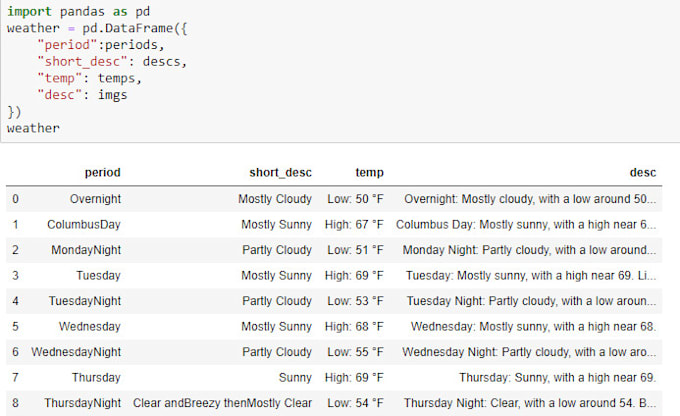
Task: Click the 'Thursday' period cell in row 7
Action: [x=96, y=377]
